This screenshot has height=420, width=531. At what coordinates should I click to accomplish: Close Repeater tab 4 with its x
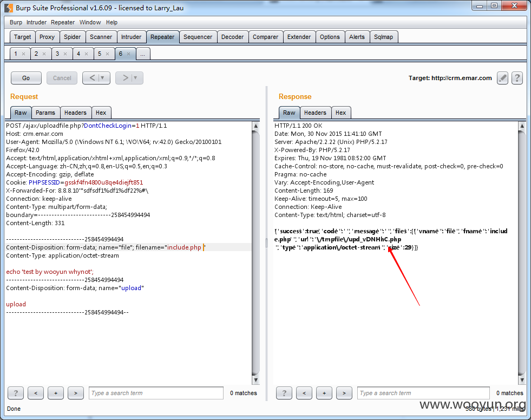coord(86,54)
